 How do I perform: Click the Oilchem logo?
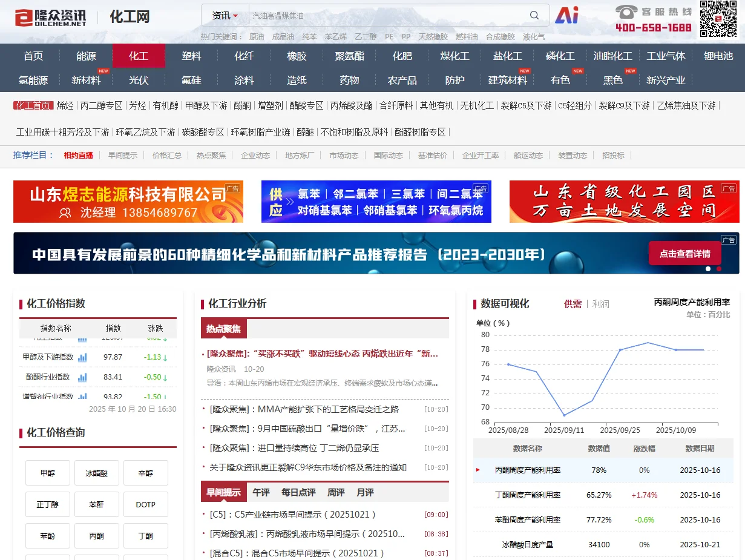point(51,17)
